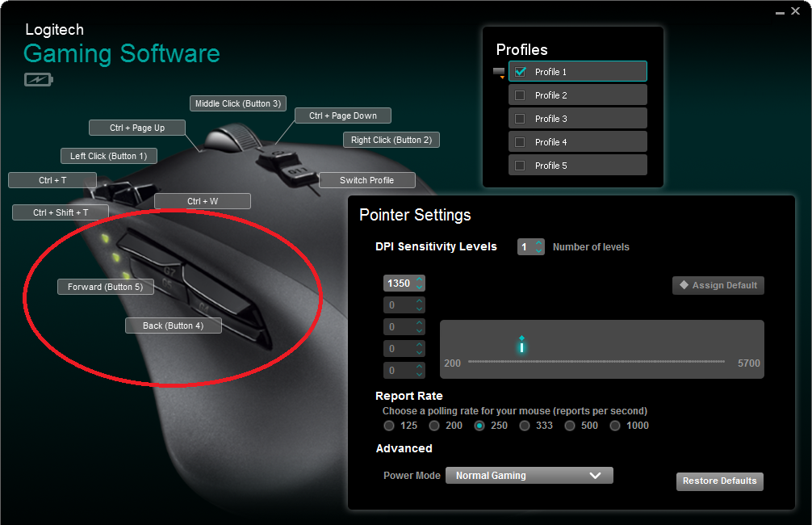Click the "Pointer Settings" heading
The image size is (812, 525).
click(416, 215)
